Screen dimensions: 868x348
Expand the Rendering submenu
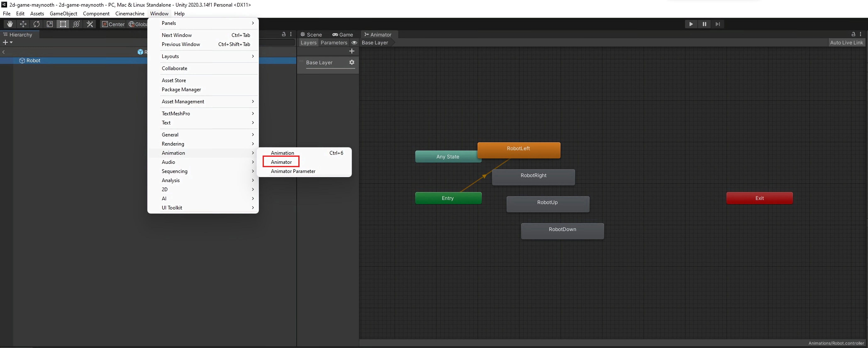[x=203, y=144]
